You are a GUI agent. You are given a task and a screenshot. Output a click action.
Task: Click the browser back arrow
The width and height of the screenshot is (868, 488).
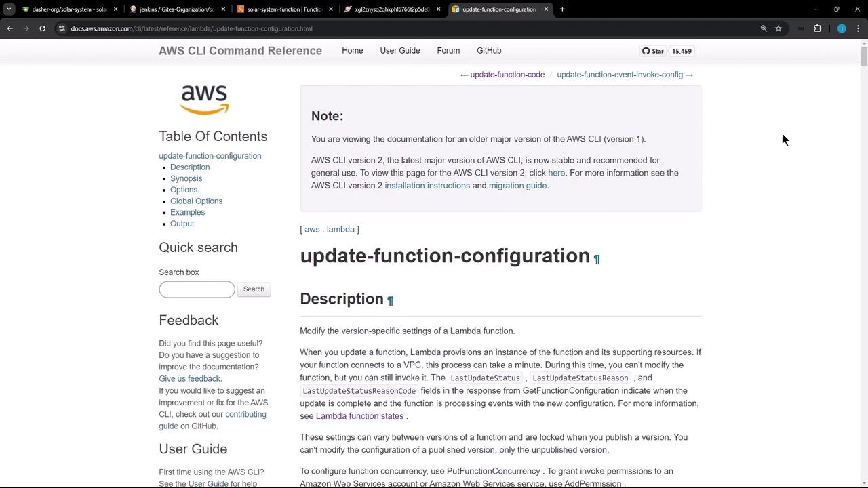[x=9, y=28]
